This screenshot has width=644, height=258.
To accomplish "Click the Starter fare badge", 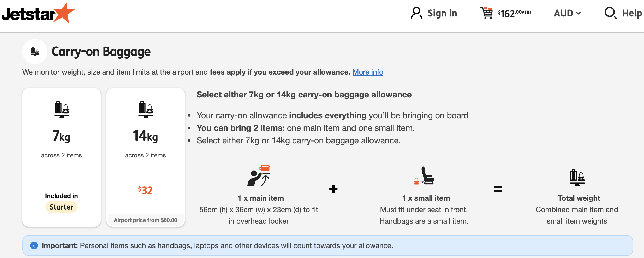I will pyautogui.click(x=62, y=207).
